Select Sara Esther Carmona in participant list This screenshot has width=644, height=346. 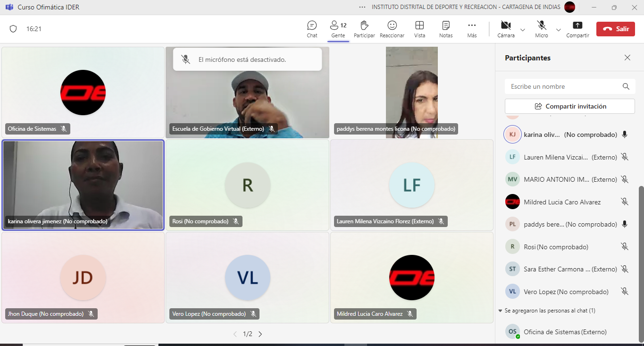pos(566,269)
